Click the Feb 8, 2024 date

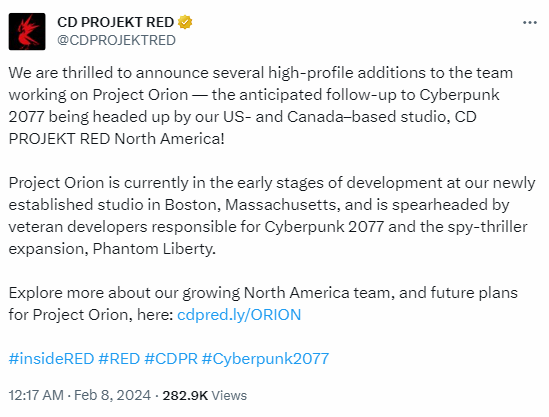(x=112, y=395)
